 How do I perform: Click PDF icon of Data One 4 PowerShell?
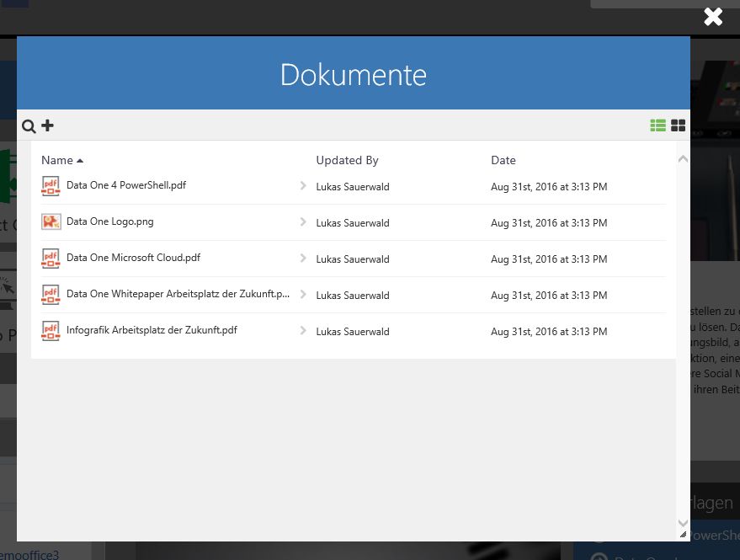(51, 186)
